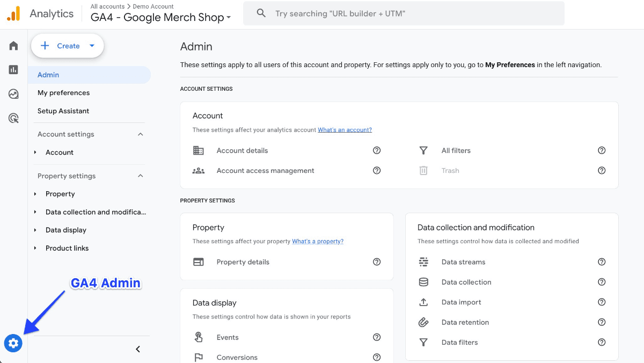The image size is (644, 363).
Task: Open the "What's an account?" link
Action: [x=345, y=130]
